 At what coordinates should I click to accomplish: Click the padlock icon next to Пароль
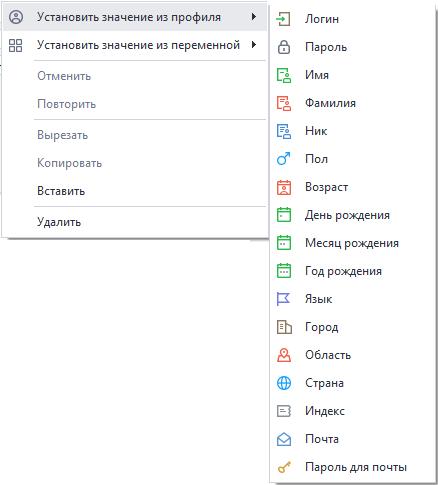pyautogui.click(x=284, y=47)
